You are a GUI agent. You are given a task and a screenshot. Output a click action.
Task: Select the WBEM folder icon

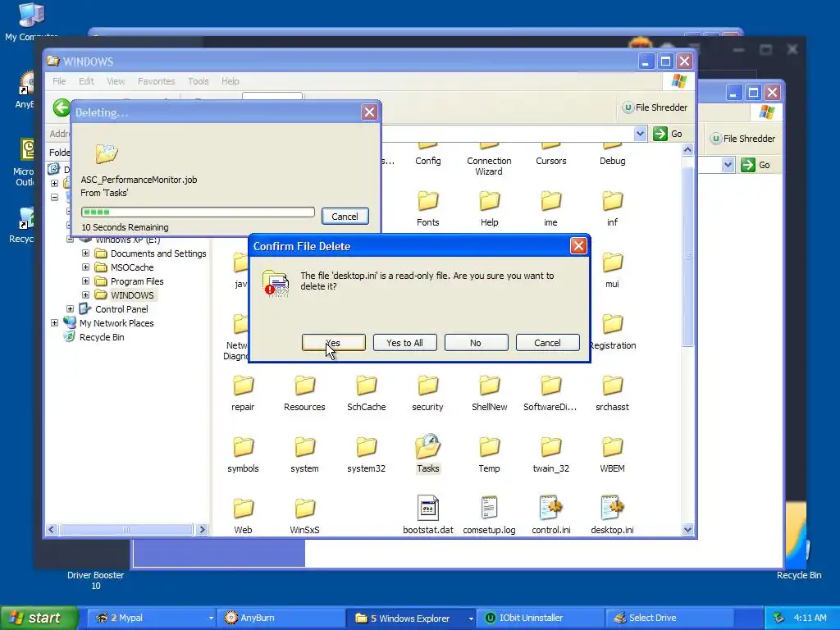pyautogui.click(x=612, y=448)
